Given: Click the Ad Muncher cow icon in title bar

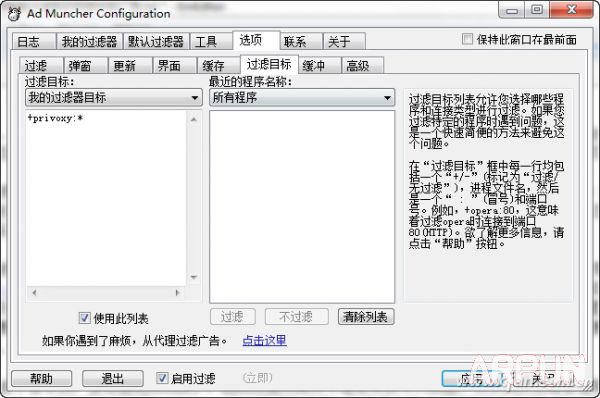Looking at the screenshot, I should (15, 14).
